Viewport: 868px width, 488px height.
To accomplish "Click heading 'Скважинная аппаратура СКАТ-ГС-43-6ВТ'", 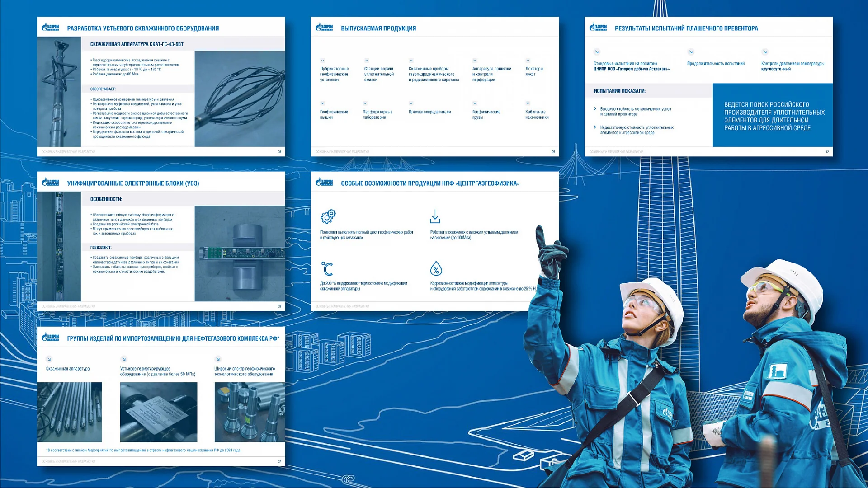I will tap(137, 44).
